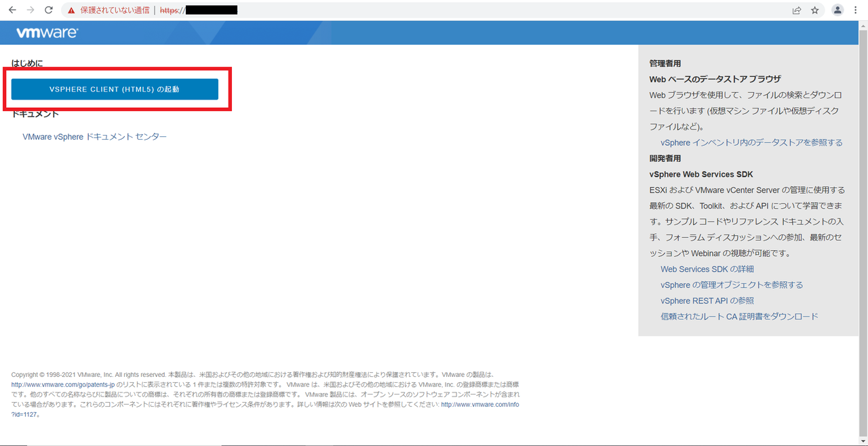This screenshot has width=868, height=446.
Task: Click the share/send page icon
Action: click(x=796, y=9)
